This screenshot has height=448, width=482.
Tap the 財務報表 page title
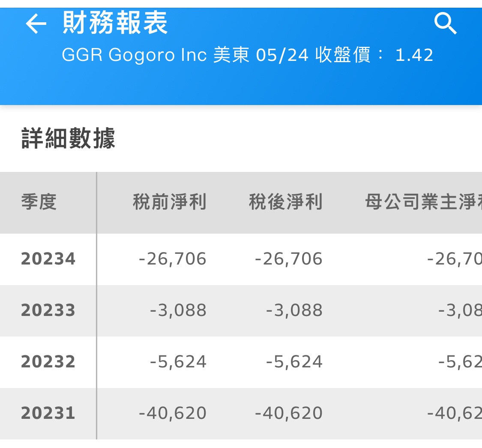(115, 23)
